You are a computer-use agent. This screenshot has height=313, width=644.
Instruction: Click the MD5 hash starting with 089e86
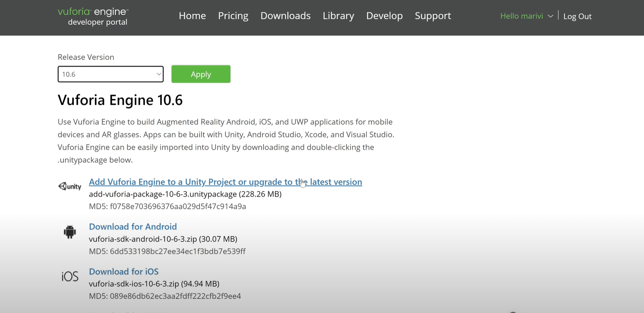[175, 296]
